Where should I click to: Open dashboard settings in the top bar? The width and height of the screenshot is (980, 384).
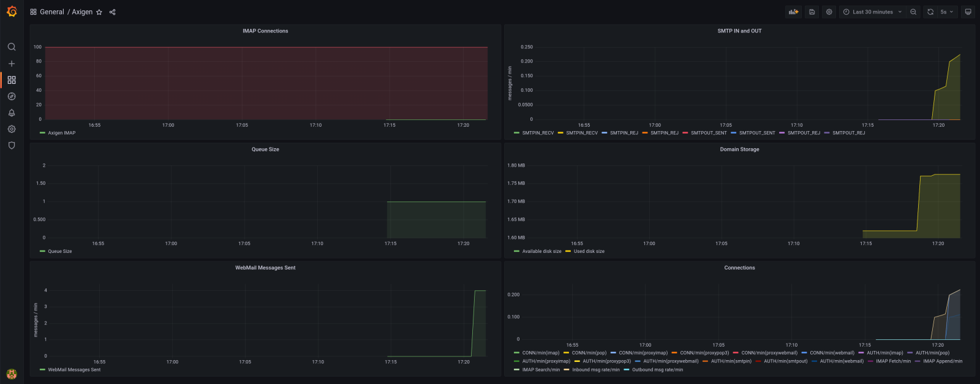(x=829, y=12)
